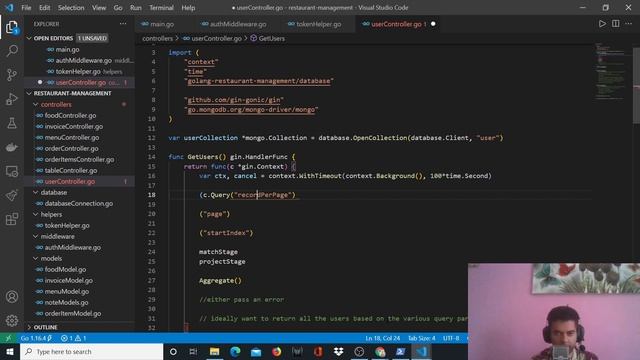Open Firefox from the taskbar
Viewport: 640px width, 360px height.
tap(276, 351)
